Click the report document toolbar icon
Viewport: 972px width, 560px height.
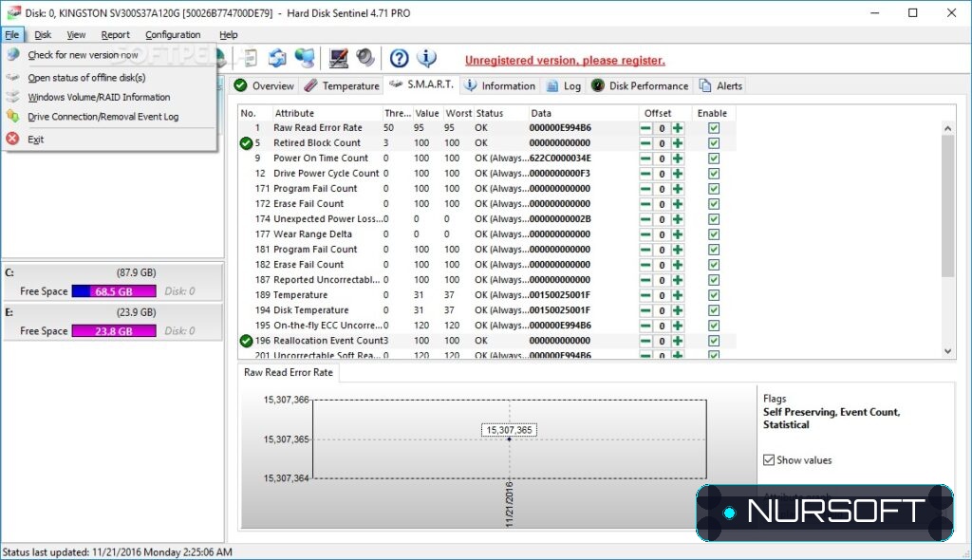coord(250,58)
